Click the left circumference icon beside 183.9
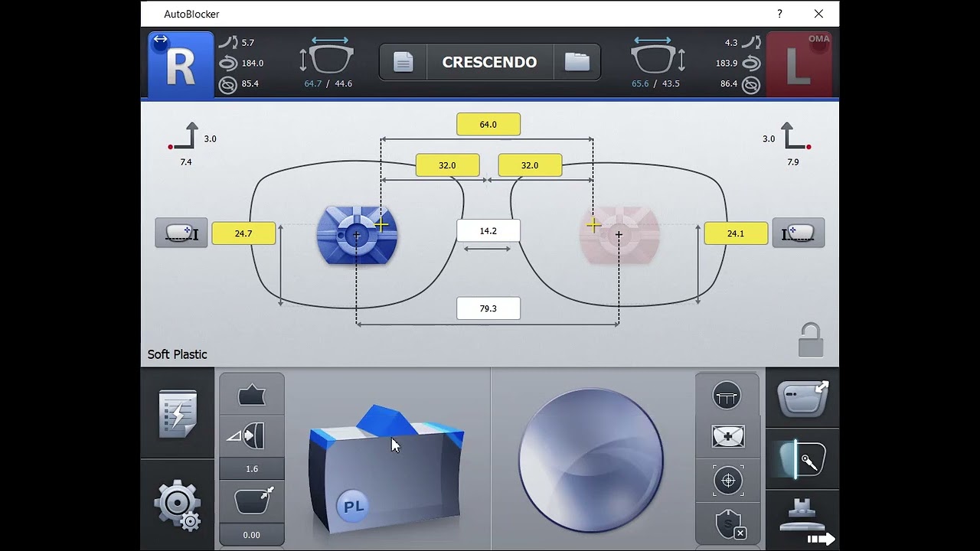 (x=751, y=64)
